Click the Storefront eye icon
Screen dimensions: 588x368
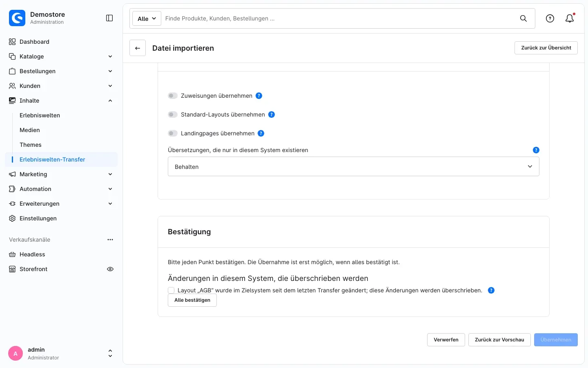coord(110,269)
